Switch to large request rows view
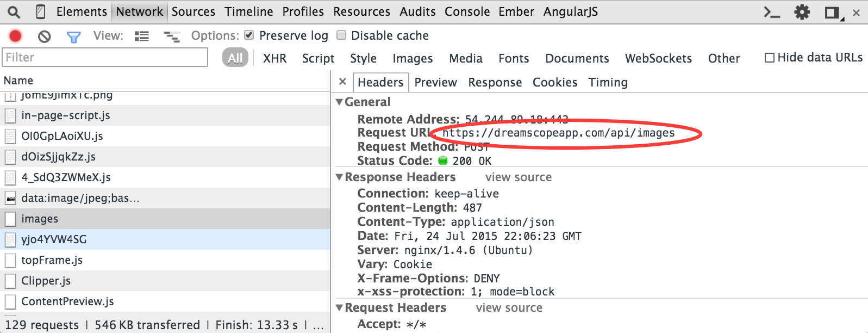 [142, 36]
